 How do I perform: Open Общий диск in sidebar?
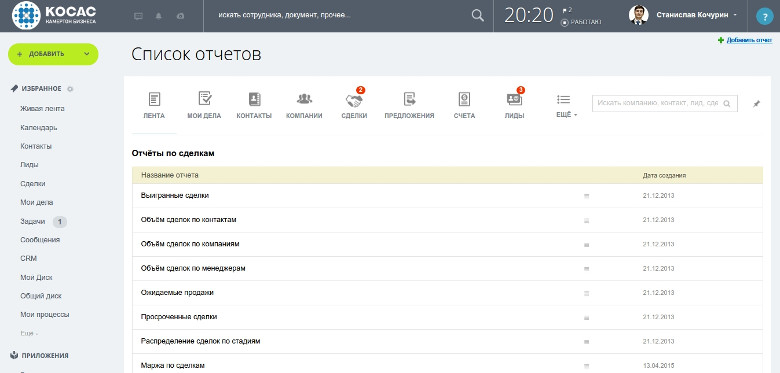(41, 296)
